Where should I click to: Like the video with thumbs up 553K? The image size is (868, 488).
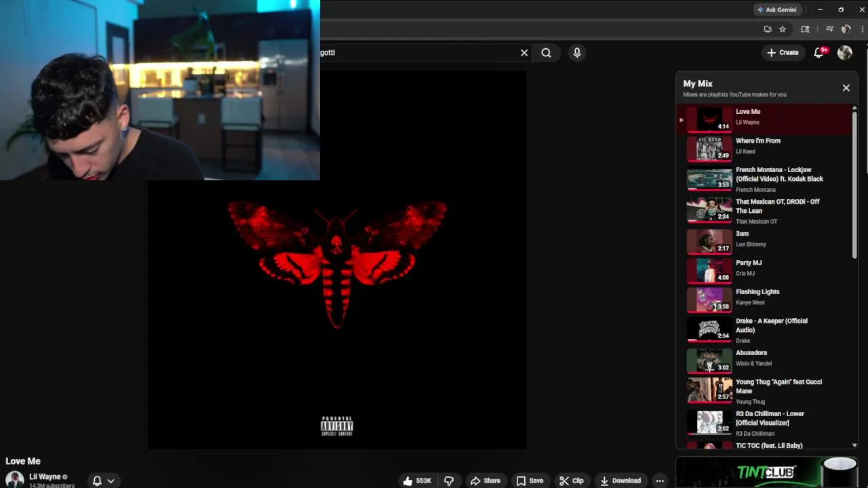417,481
